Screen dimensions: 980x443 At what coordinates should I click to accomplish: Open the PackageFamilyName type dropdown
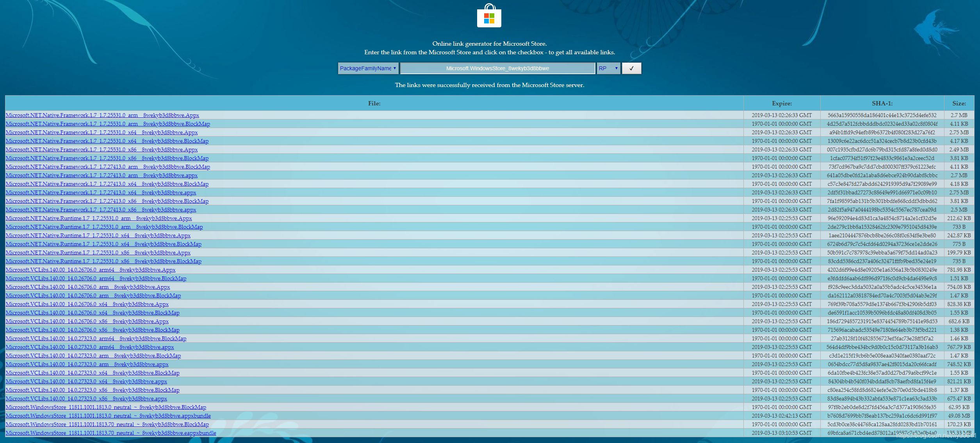(368, 68)
